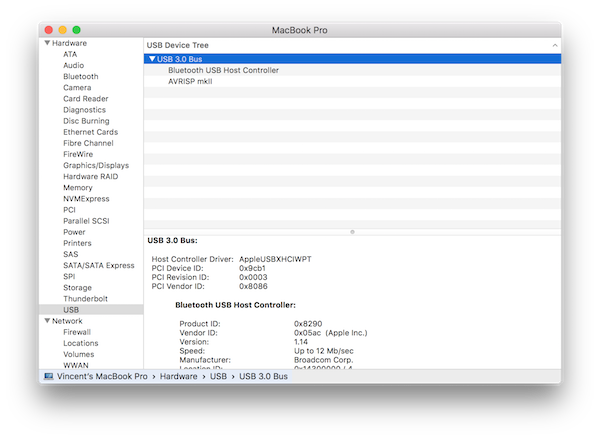This screenshot has height=439, width=600.
Task: Click Vincent's MacBook Pro in path bar
Action: 102,376
